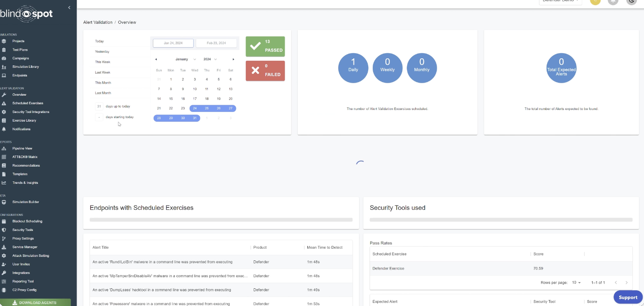The height and width of the screenshot is (306, 644).
Task: Click the red Failed status tile
Action: pos(265,70)
